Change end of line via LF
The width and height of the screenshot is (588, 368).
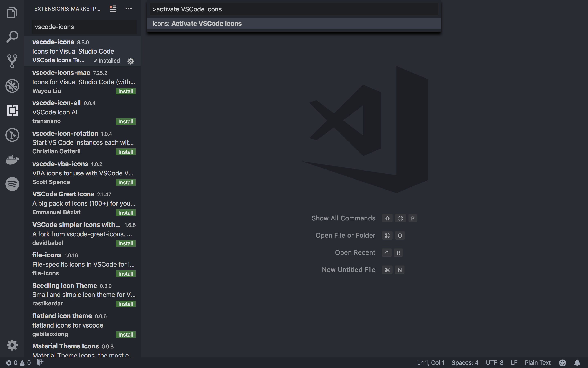click(514, 363)
